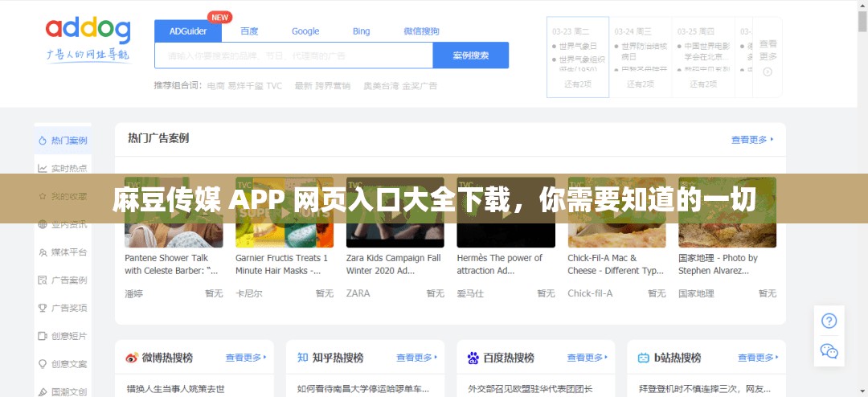Screen dimensions: 868x397
Task: Click the 潘婷 brand name
Action: click(x=134, y=293)
